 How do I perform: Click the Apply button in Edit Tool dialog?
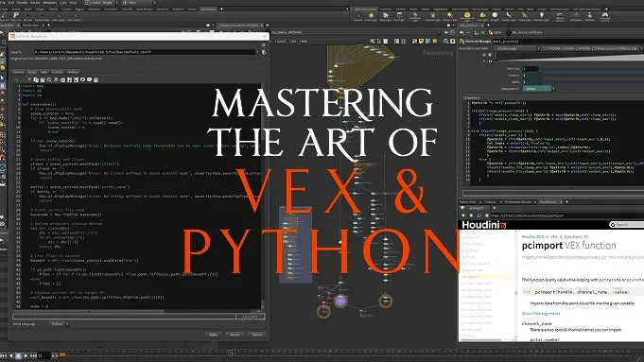pos(213,335)
